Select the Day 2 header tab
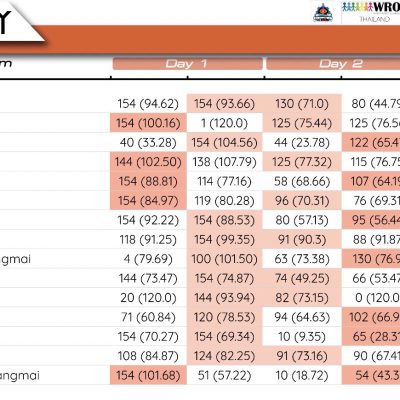The image size is (400, 400). pyautogui.click(x=333, y=64)
